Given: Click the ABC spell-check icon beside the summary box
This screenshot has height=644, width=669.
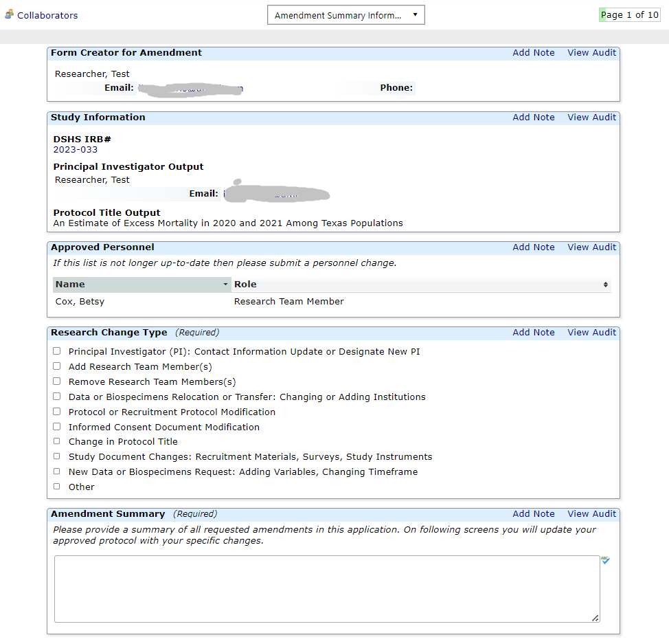Looking at the screenshot, I should pos(605,561).
